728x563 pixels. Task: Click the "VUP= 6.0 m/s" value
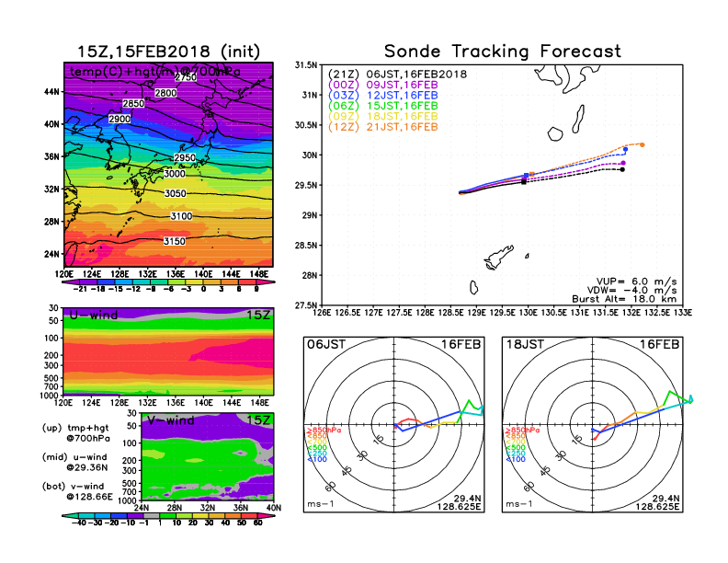(x=636, y=281)
